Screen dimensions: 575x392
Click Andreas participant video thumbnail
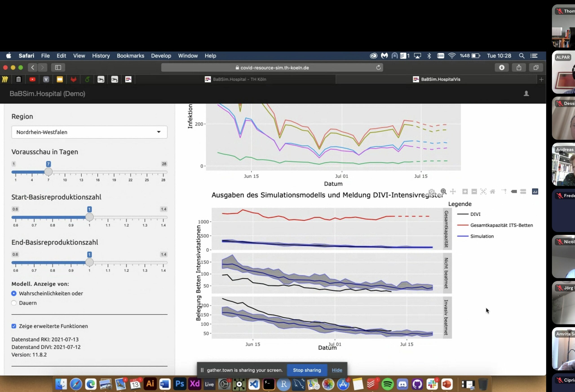tap(563, 165)
